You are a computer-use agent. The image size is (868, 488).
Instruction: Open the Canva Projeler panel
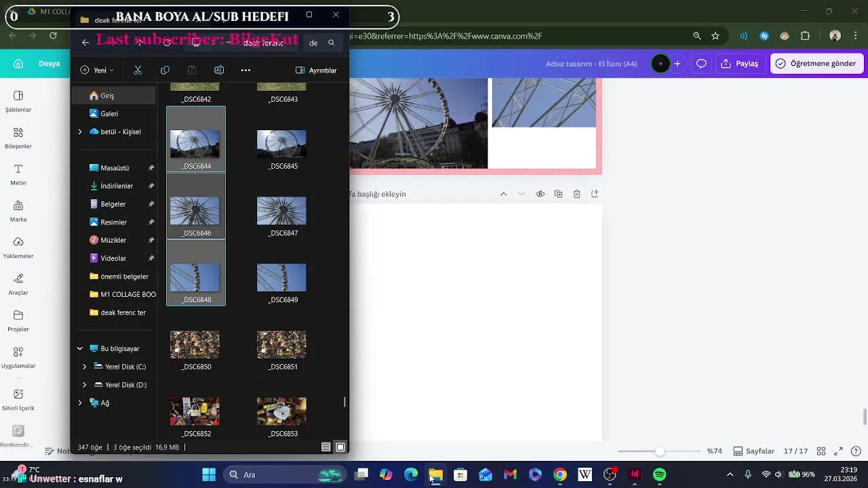[x=18, y=321]
